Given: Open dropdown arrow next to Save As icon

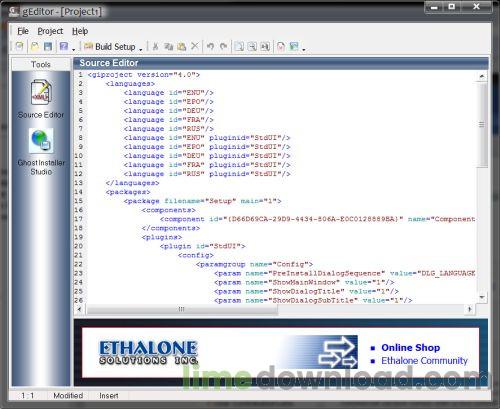Looking at the screenshot, I should (74, 49).
